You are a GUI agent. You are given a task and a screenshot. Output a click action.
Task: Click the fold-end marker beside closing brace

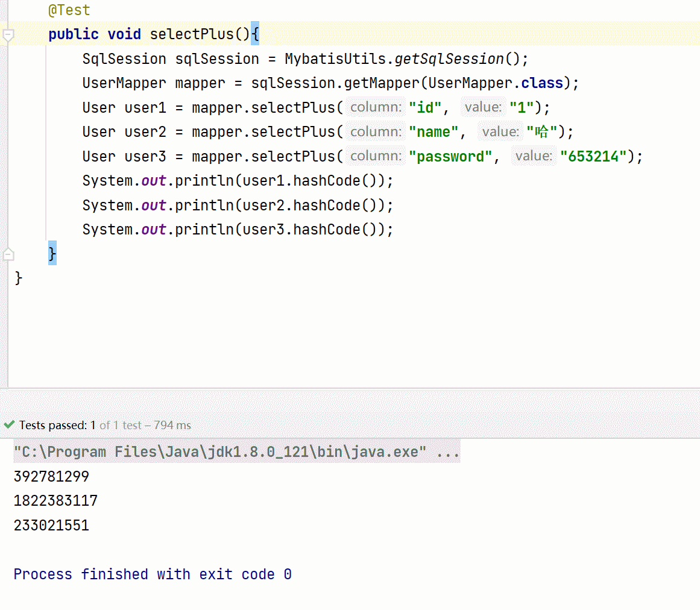tap(8, 254)
